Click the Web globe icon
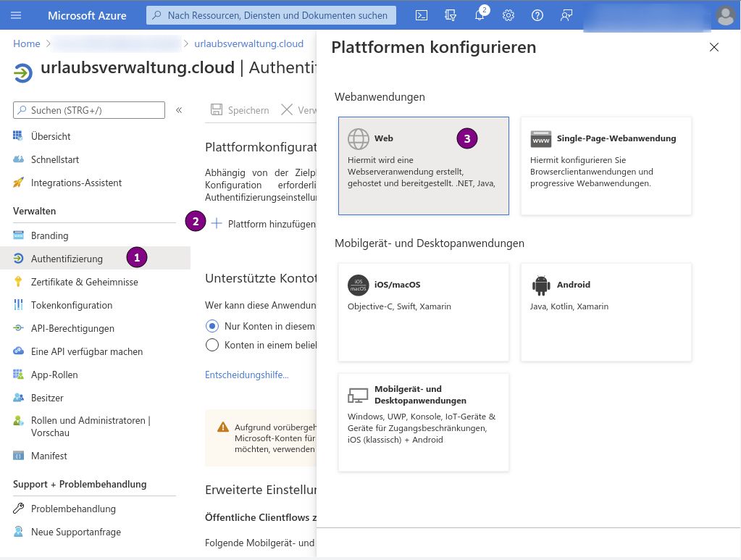The image size is (741, 560). coord(359,139)
